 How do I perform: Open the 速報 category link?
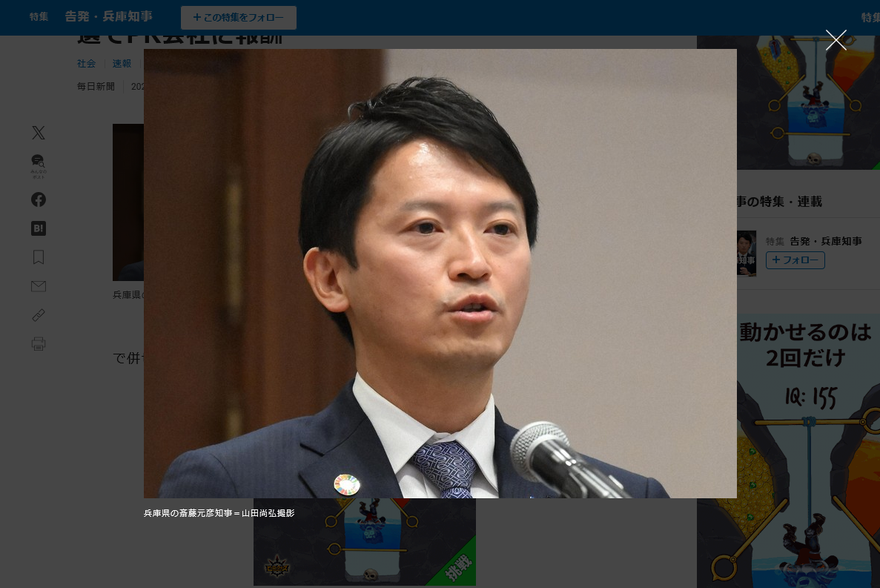tap(122, 64)
